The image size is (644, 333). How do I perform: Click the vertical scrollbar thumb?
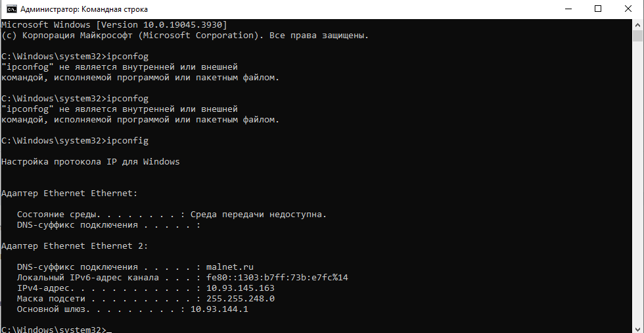click(x=637, y=36)
